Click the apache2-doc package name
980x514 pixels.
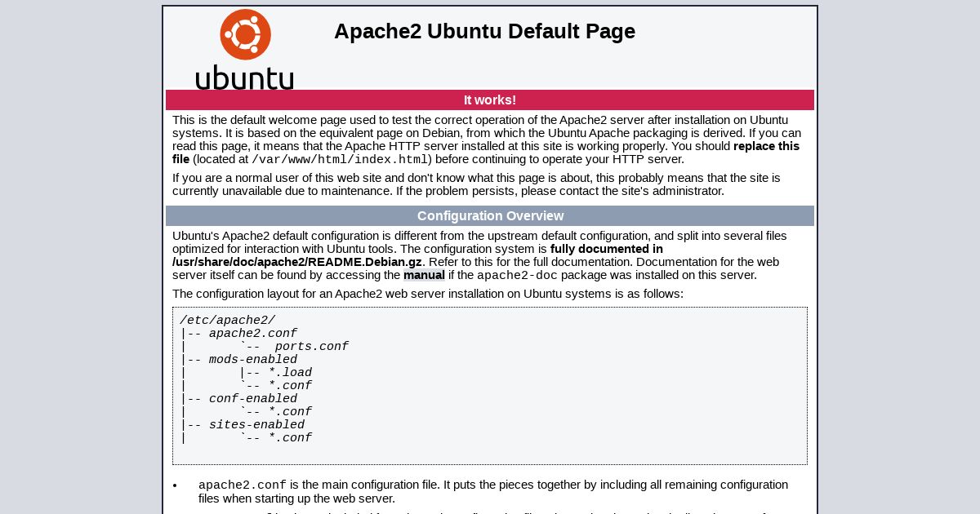click(x=517, y=276)
